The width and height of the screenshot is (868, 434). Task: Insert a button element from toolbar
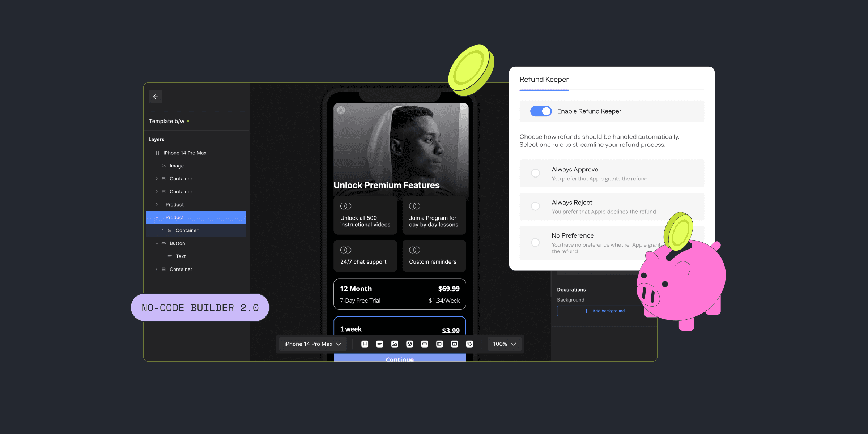point(425,344)
